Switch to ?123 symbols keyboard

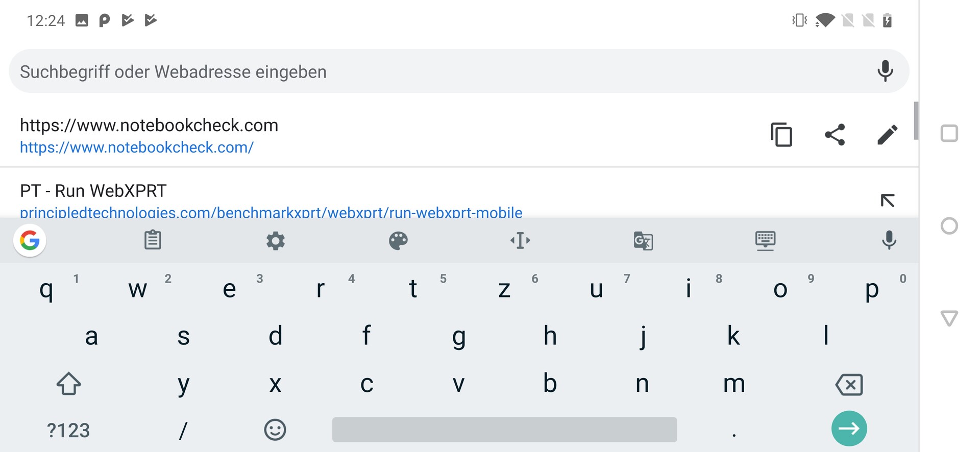pyautogui.click(x=68, y=431)
